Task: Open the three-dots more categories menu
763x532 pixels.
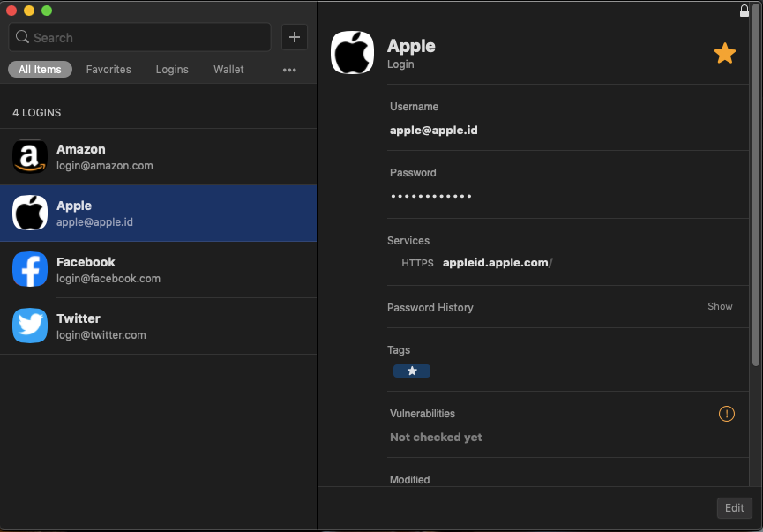Action: tap(289, 70)
